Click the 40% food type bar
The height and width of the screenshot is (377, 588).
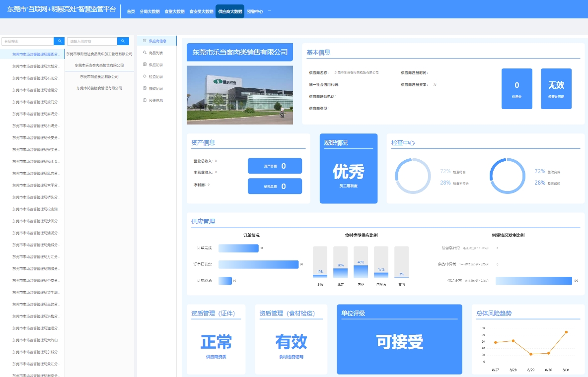click(x=361, y=271)
